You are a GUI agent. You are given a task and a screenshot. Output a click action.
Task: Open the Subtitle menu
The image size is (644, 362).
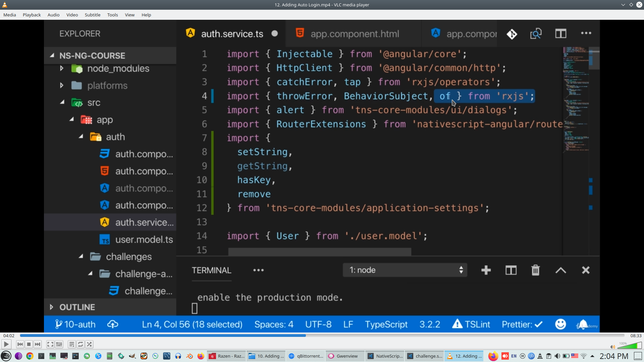(92, 15)
